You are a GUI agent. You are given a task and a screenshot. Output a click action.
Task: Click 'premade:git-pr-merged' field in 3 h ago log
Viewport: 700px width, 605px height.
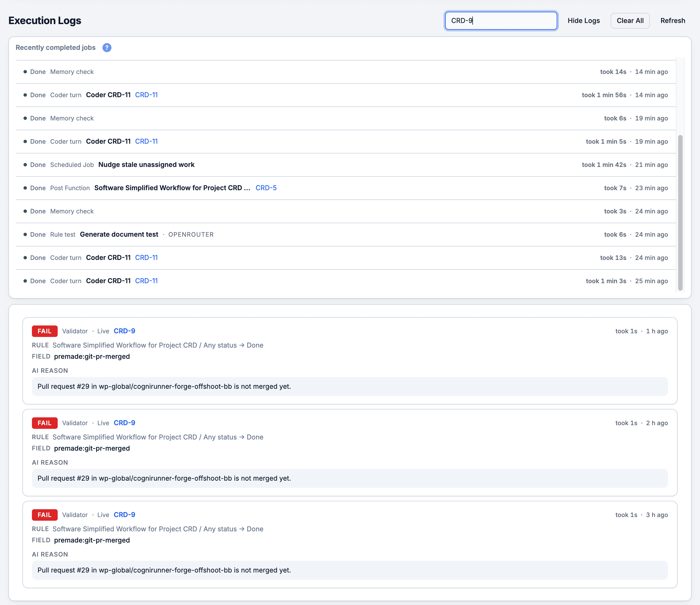92,541
